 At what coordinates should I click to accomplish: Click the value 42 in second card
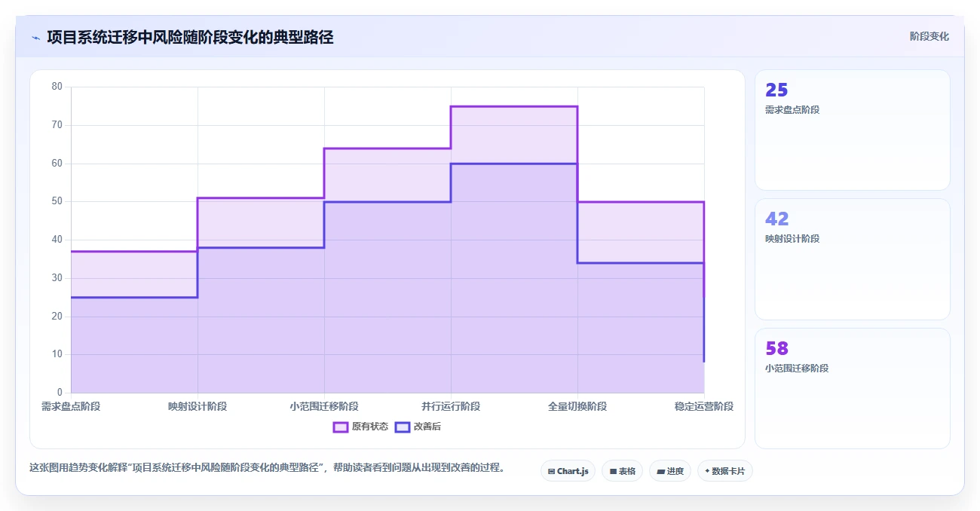[x=776, y=219]
